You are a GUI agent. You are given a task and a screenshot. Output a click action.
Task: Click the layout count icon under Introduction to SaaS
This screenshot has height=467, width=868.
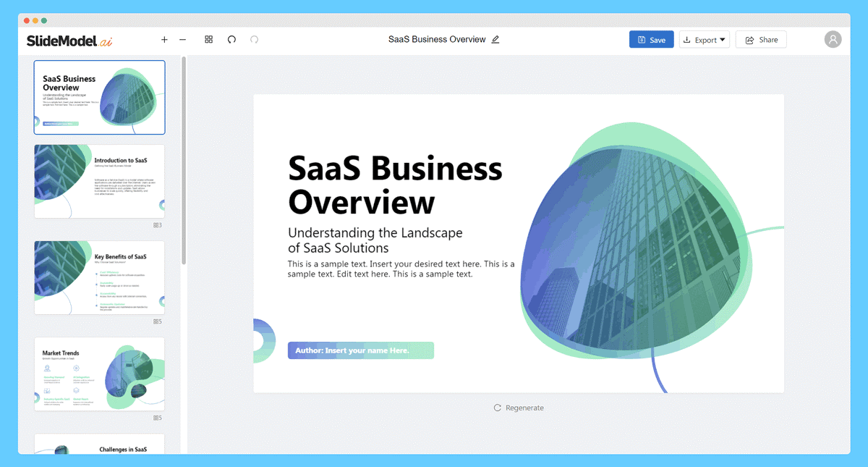pos(158,225)
